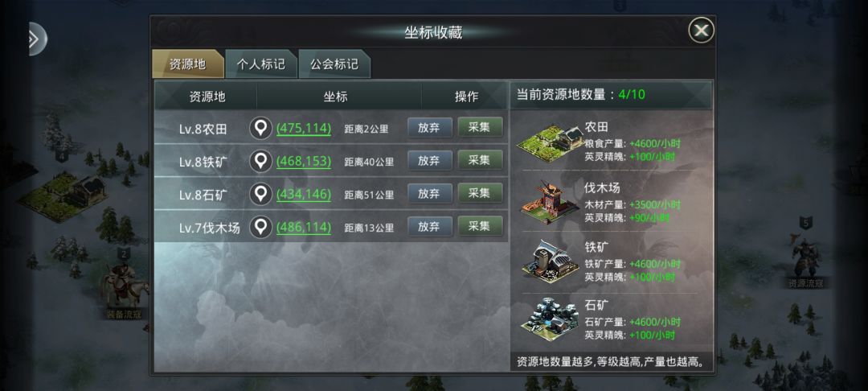
Task: Select the 铁矿 iron mine icon
Action: [550, 261]
